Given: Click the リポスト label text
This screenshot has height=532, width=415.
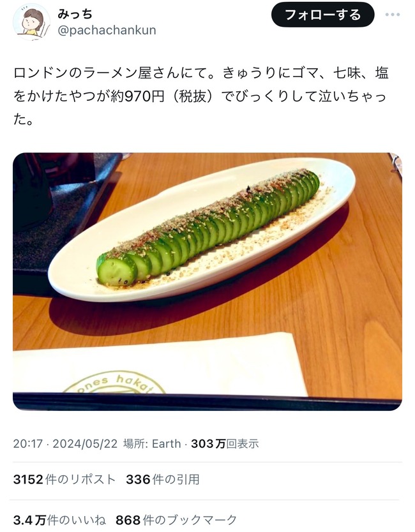Looking at the screenshot, I should coord(93,480).
